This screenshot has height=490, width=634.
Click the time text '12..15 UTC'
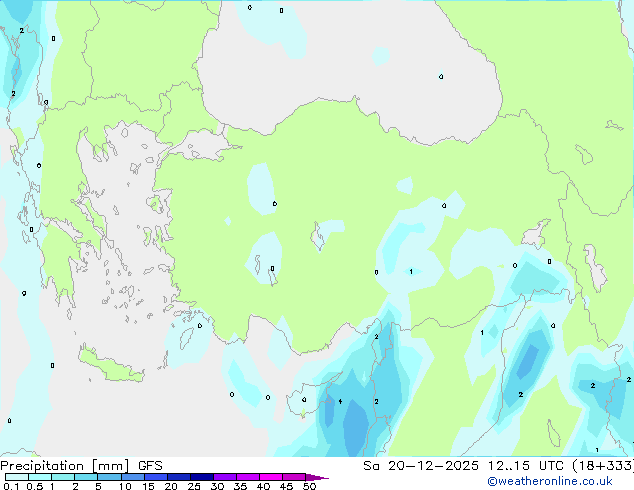pos(526,466)
